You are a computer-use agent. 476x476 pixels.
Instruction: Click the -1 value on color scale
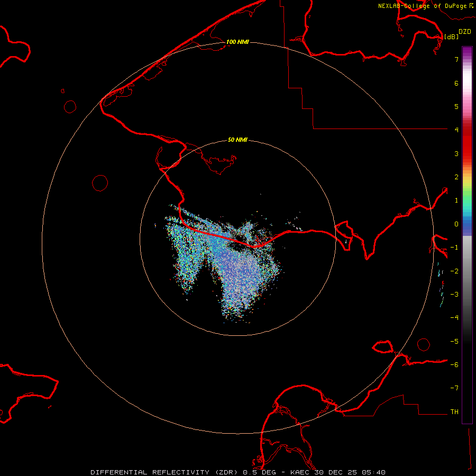pyautogui.click(x=454, y=248)
